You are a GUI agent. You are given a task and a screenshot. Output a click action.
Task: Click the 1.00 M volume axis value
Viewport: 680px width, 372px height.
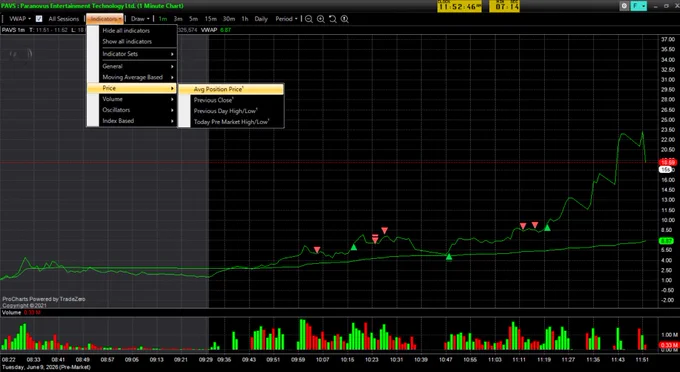669,335
